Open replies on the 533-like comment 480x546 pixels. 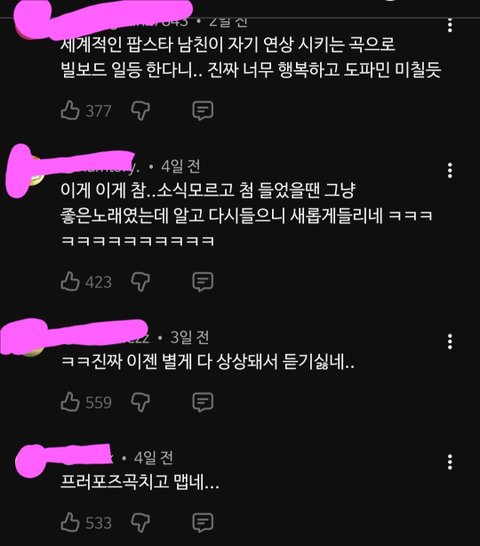pos(203,522)
